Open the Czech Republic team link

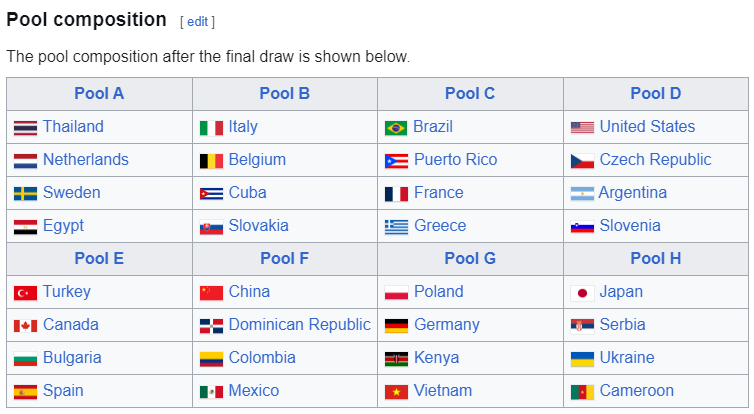coord(655,160)
